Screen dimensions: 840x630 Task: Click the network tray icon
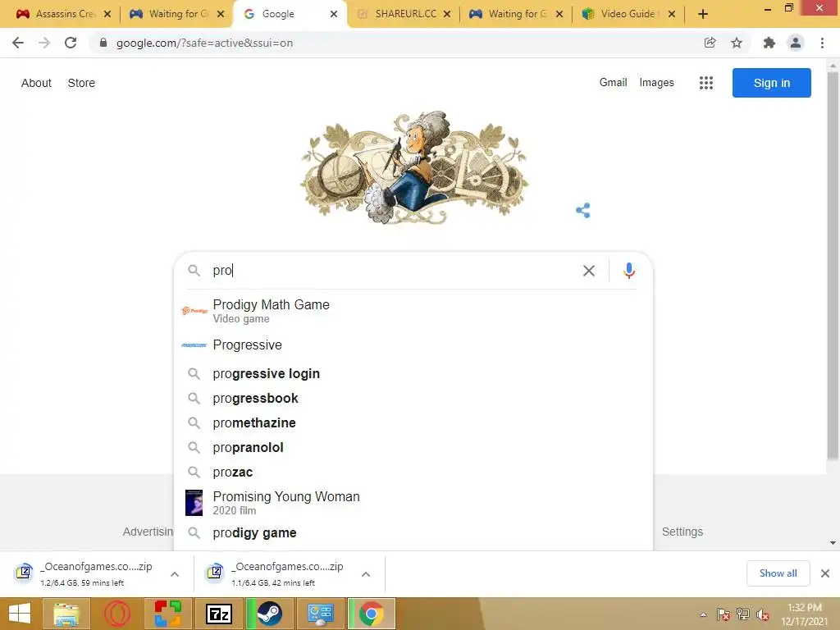tap(743, 615)
